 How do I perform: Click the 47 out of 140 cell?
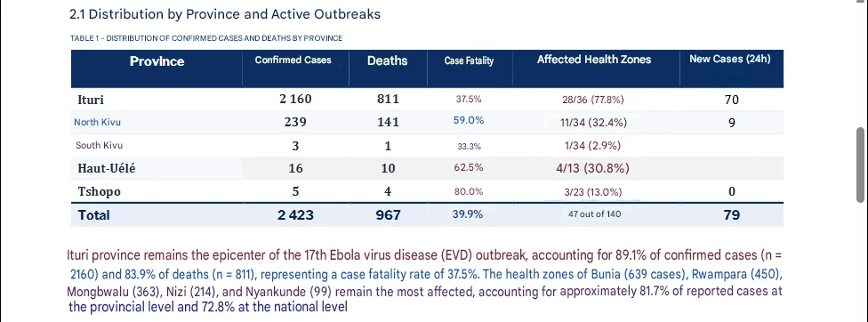[594, 214]
